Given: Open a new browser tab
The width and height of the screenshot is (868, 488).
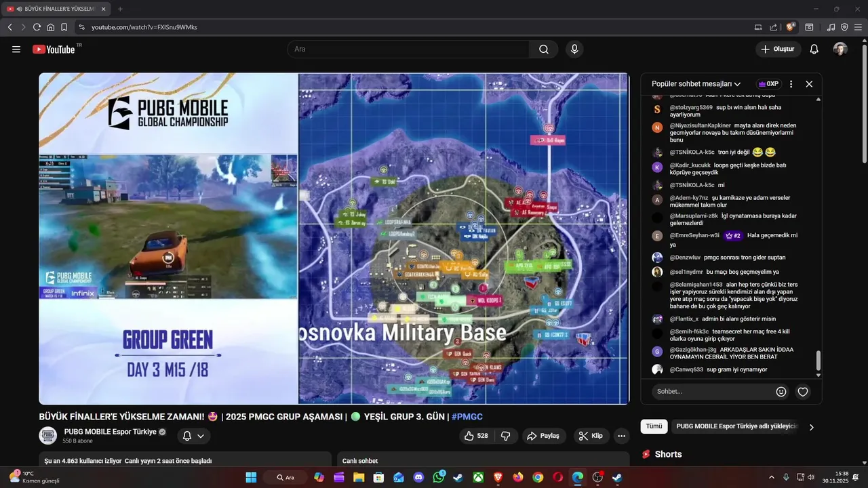Looking at the screenshot, I should pyautogui.click(x=120, y=9).
